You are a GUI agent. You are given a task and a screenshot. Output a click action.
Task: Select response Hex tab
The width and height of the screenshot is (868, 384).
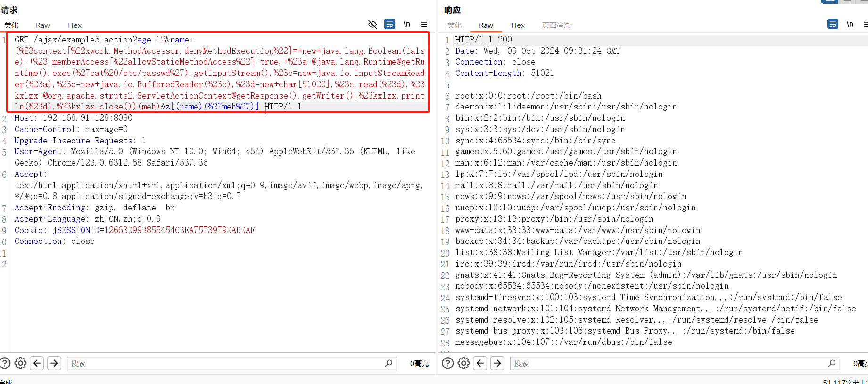point(518,25)
